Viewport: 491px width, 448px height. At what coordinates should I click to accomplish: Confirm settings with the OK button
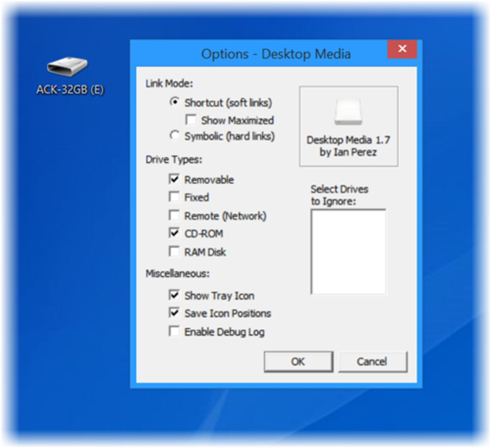point(298,362)
